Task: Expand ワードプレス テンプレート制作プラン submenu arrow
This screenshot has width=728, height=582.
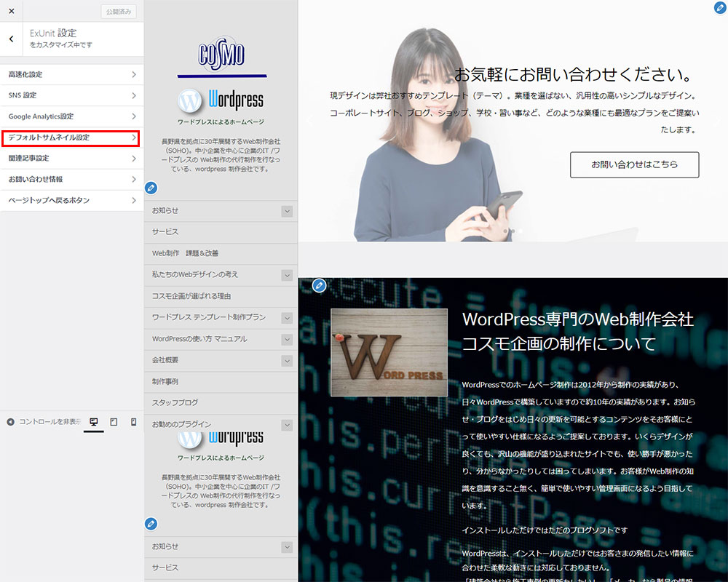Action: [287, 318]
